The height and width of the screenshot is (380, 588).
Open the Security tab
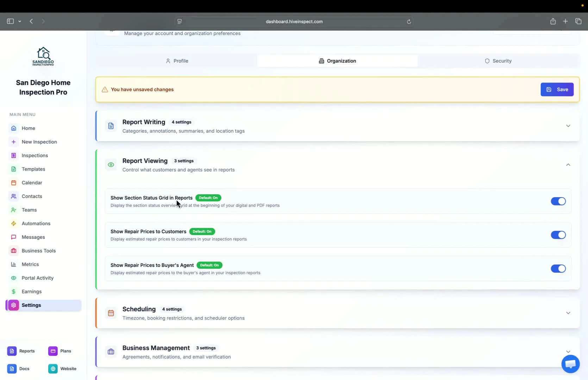(x=498, y=61)
